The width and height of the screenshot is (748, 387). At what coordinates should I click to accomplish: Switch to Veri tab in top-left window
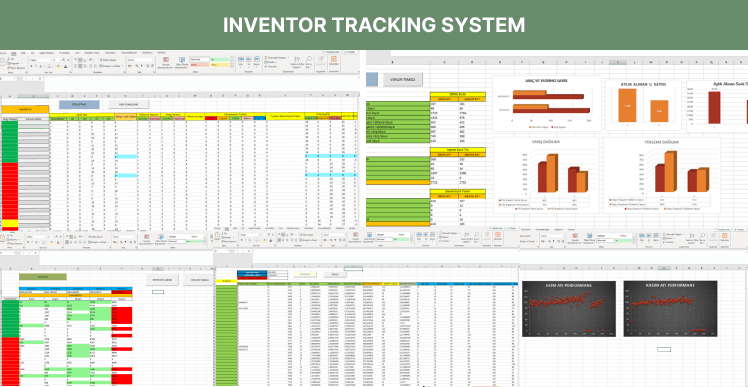[x=77, y=52]
